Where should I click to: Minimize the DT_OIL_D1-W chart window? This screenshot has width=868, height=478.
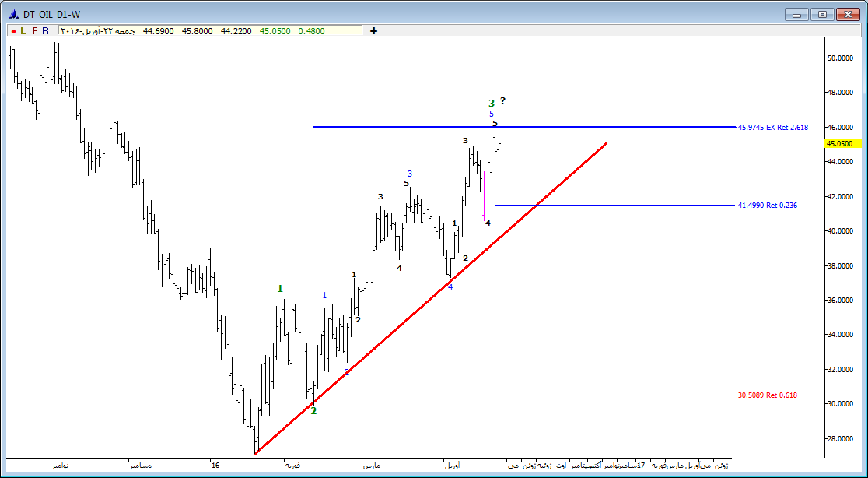pyautogui.click(x=798, y=14)
